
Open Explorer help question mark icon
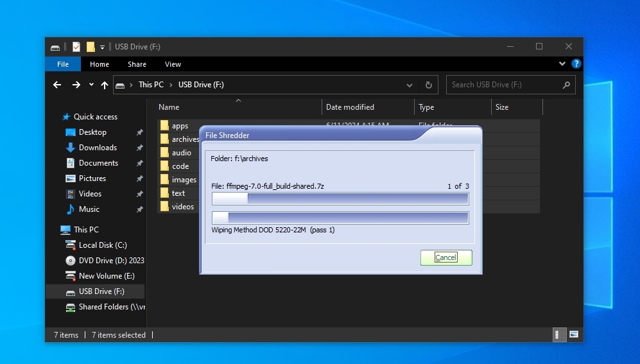(576, 64)
